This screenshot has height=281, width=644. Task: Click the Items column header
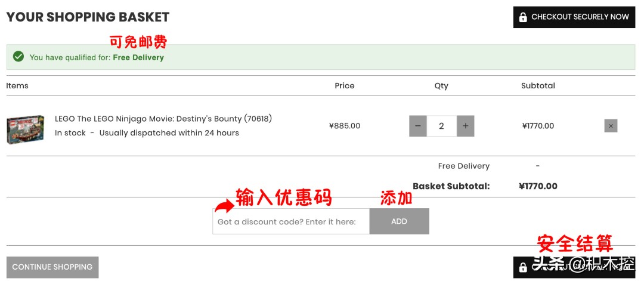coord(17,86)
